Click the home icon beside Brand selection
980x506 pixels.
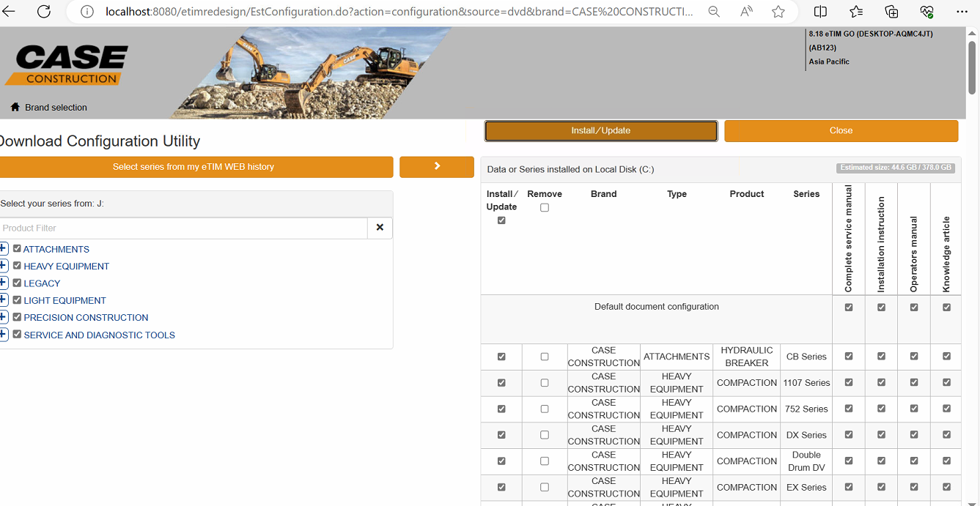pyautogui.click(x=15, y=107)
